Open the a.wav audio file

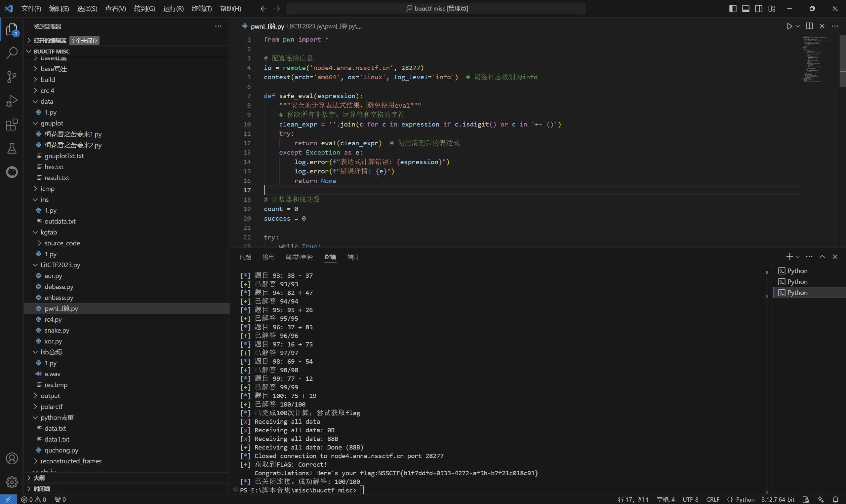(127, 374)
